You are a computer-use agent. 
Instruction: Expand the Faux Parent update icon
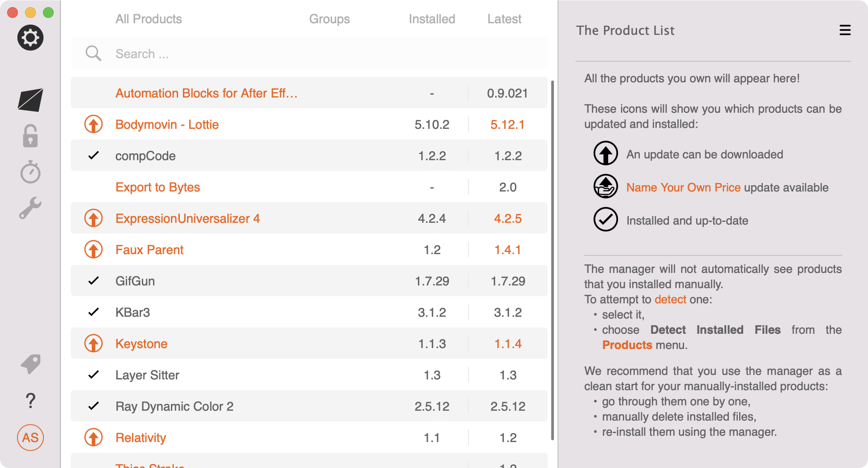point(93,250)
